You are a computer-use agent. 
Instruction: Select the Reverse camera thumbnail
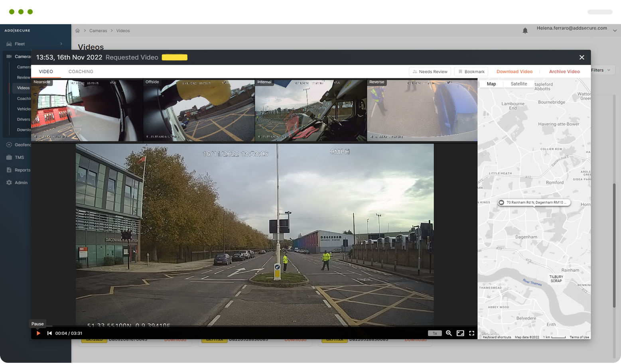422,110
